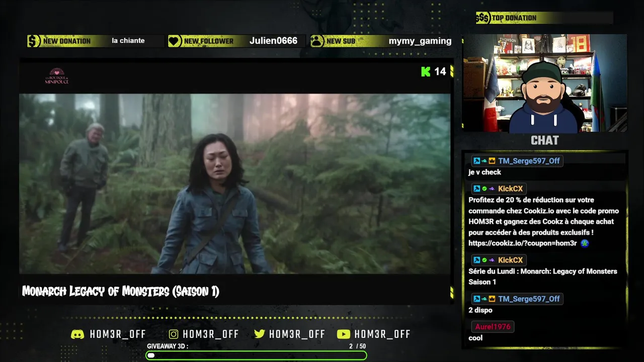Click KickCX username on the Cookiz promo message
This screenshot has height=362, width=644.
click(511, 189)
